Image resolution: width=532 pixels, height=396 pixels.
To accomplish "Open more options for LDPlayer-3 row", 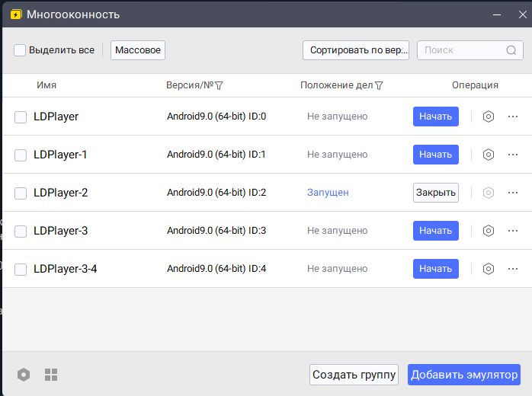I will 513,231.
